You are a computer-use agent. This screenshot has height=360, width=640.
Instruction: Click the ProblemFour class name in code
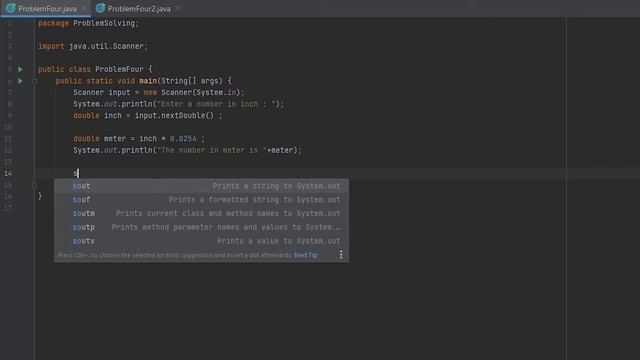[x=119, y=69]
